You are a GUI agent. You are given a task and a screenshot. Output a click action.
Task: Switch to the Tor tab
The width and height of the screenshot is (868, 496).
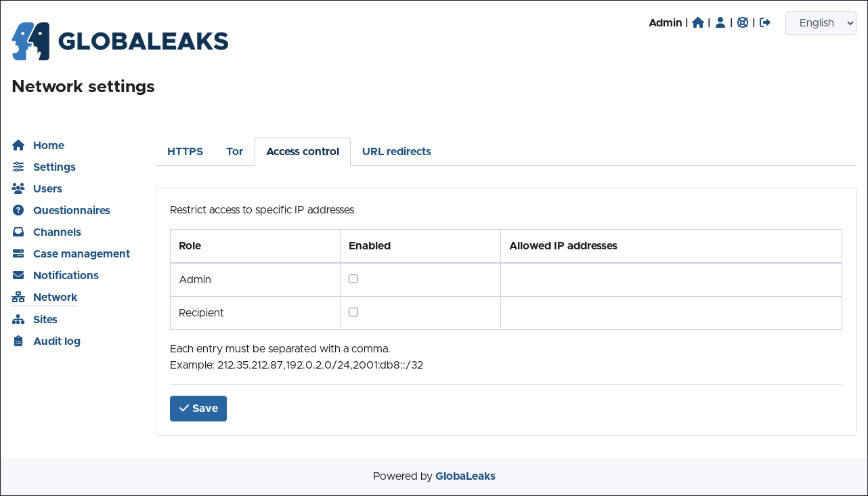pos(234,152)
